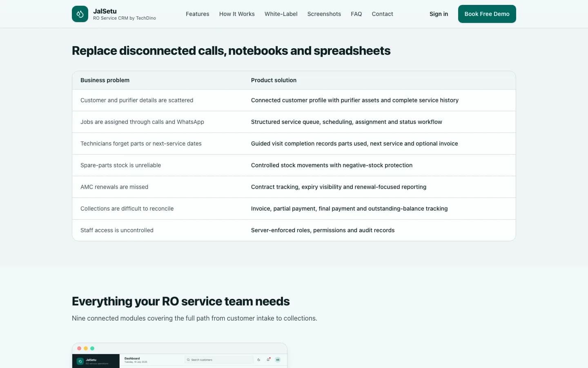Click 'Connected customer profile with purifier assets' solution
Screen dimensions: 588x368
tap(355, 100)
